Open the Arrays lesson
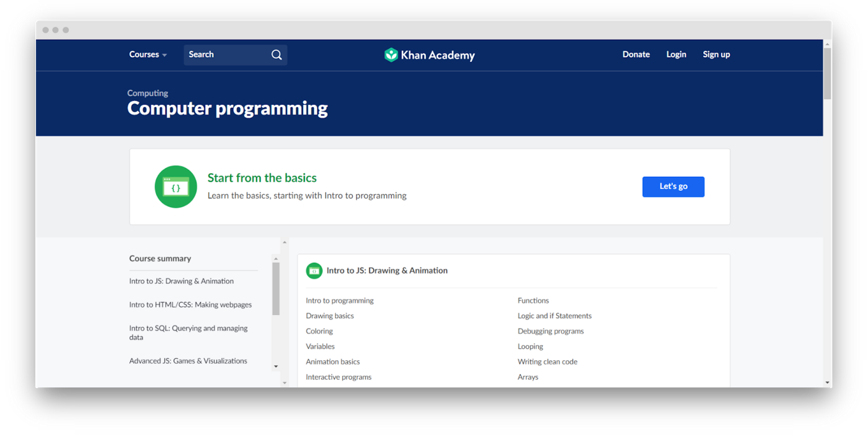This screenshot has width=868, height=439. pyautogui.click(x=528, y=377)
